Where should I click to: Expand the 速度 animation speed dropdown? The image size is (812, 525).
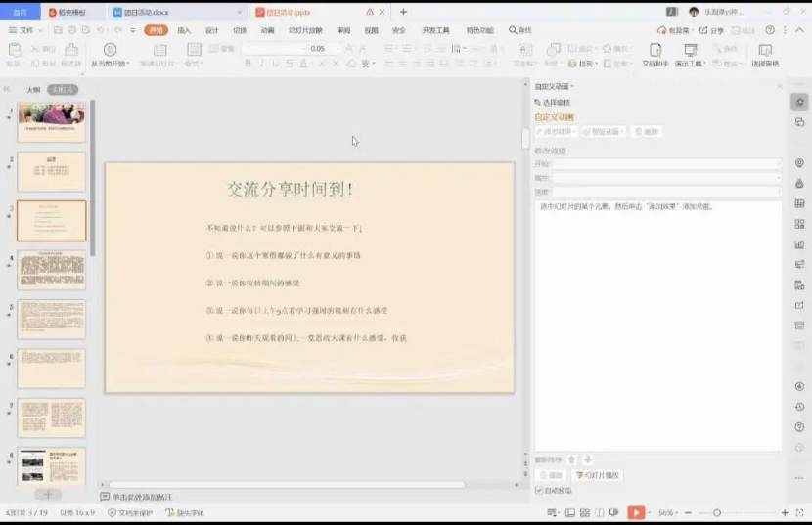point(665,191)
